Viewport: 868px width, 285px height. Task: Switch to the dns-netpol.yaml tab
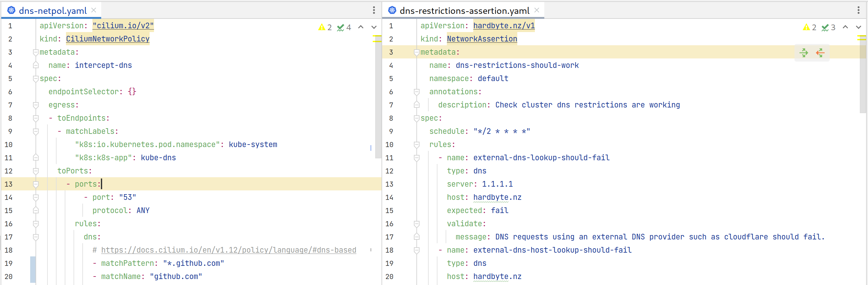coord(52,11)
